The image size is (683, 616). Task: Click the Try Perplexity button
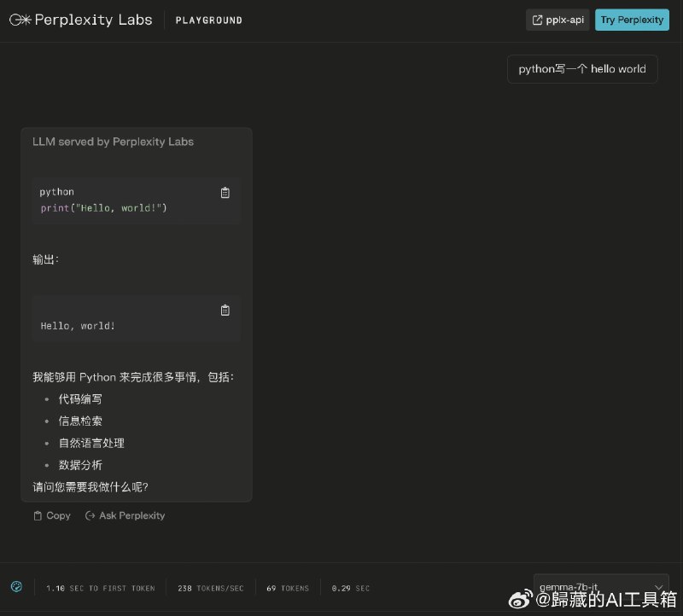click(632, 20)
